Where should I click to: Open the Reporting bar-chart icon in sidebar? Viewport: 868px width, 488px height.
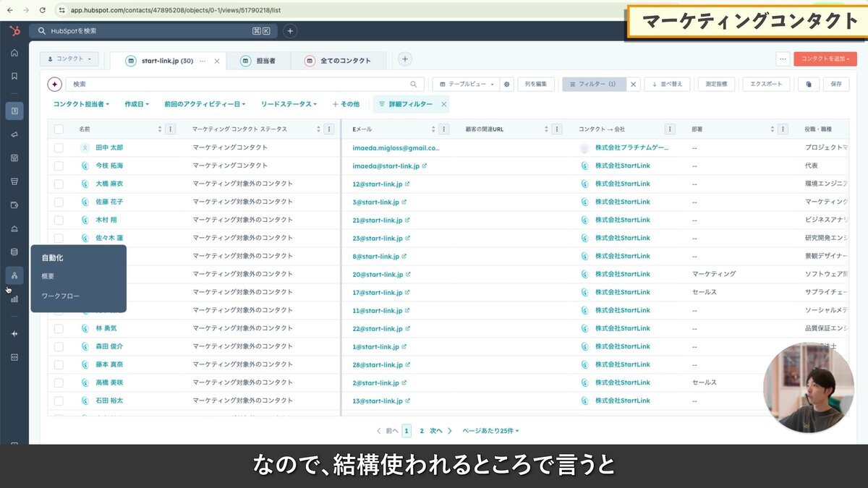coord(14,299)
